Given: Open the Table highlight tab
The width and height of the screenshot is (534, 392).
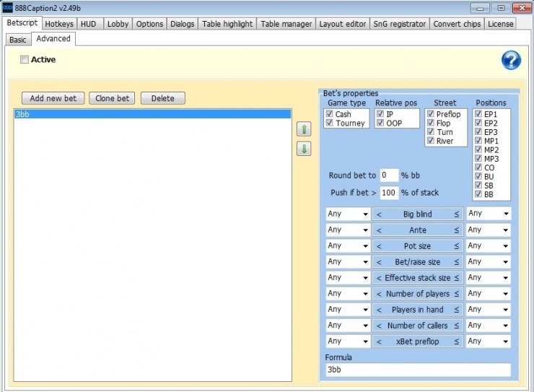Looking at the screenshot, I should 227,24.
